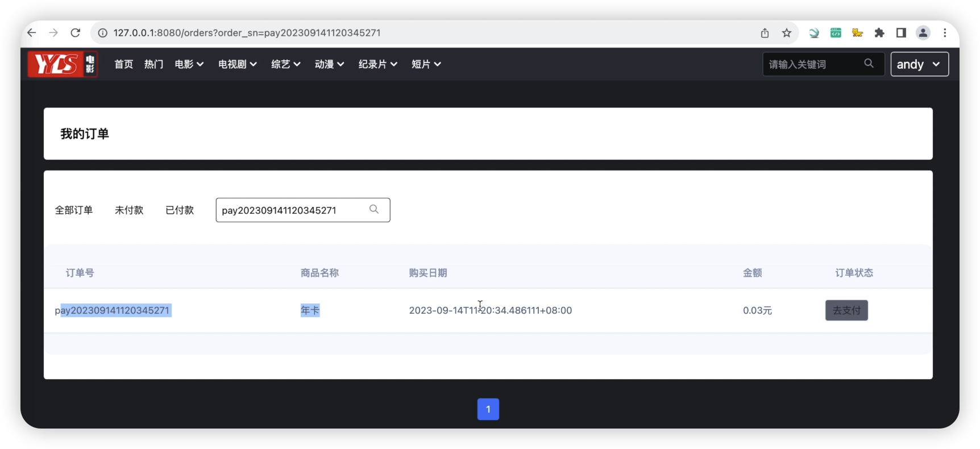Click the share page icon
Screen dimensions: 980x449
pyautogui.click(x=765, y=33)
